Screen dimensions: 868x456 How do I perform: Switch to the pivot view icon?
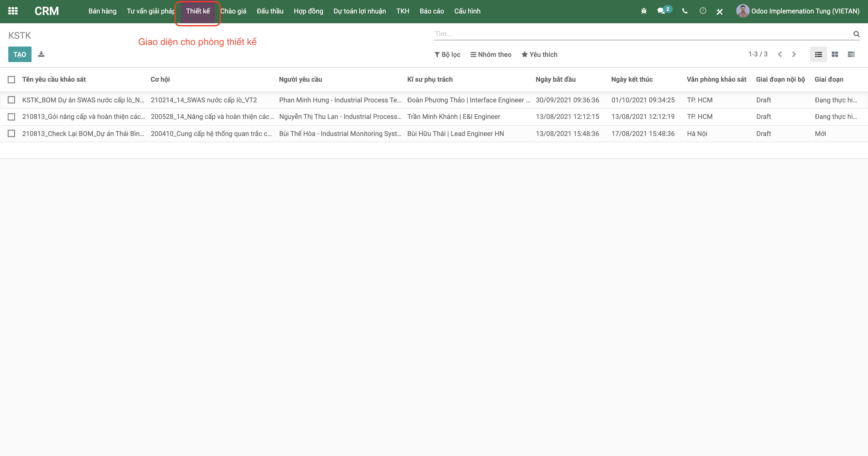[851, 54]
